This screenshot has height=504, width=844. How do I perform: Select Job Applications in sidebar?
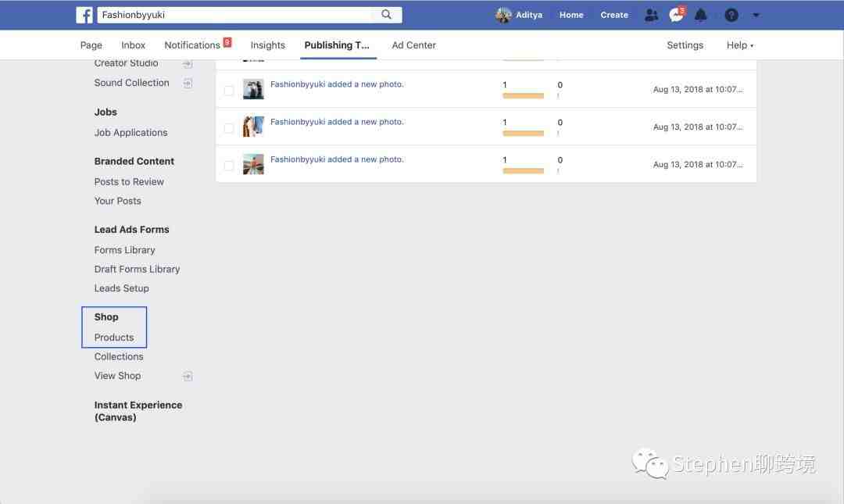tap(131, 133)
